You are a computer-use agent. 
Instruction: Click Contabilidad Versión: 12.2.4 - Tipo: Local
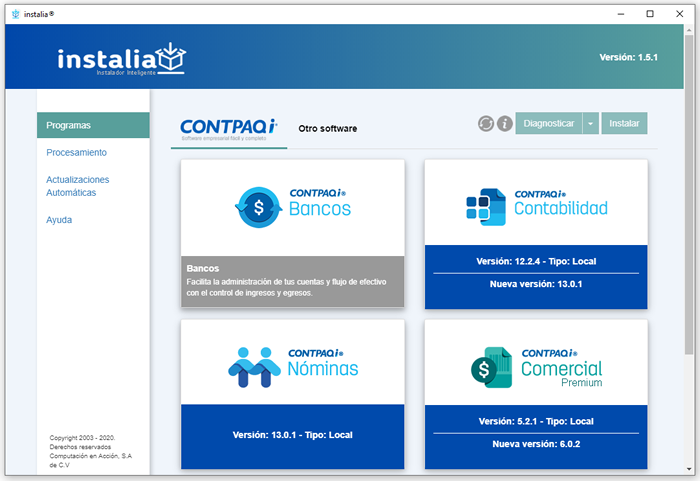click(x=536, y=261)
